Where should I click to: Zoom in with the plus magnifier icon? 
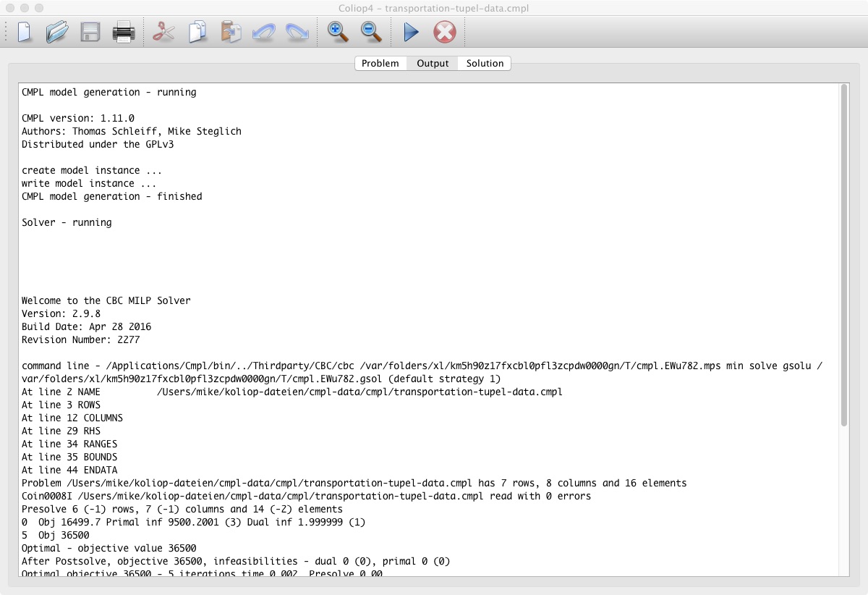pos(337,33)
